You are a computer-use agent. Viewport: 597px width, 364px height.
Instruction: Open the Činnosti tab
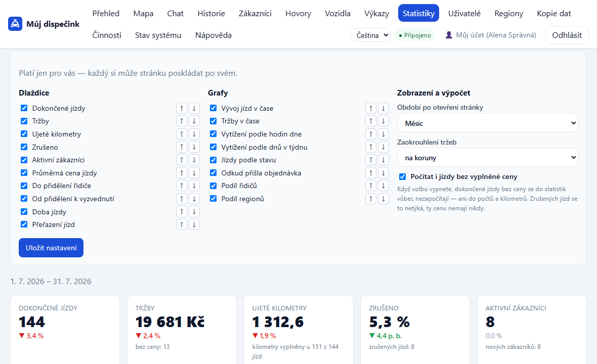[x=107, y=35]
